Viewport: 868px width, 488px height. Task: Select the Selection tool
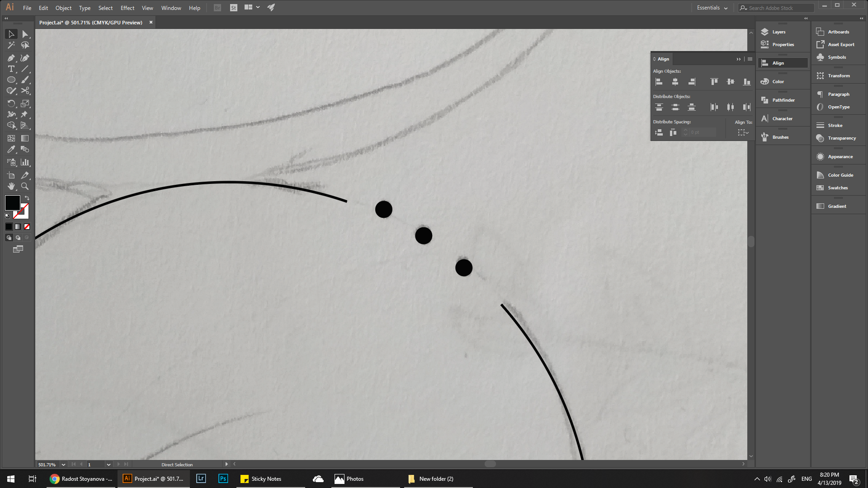pyautogui.click(x=11, y=34)
